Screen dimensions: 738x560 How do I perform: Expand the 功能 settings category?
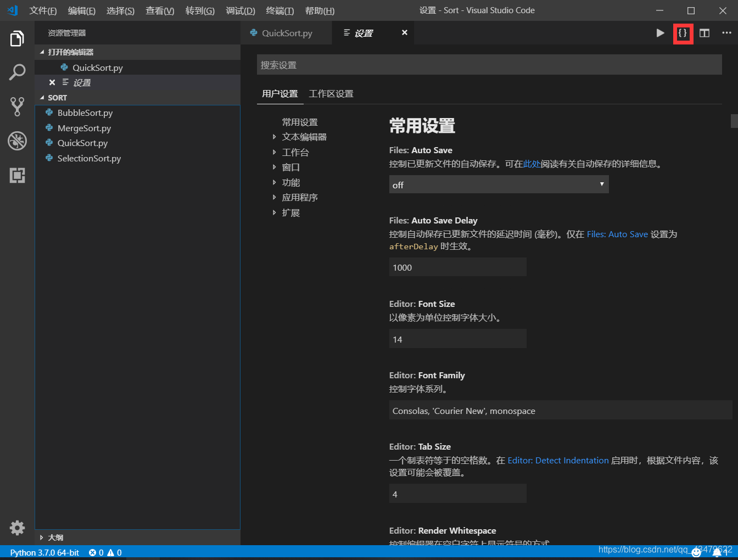click(291, 182)
